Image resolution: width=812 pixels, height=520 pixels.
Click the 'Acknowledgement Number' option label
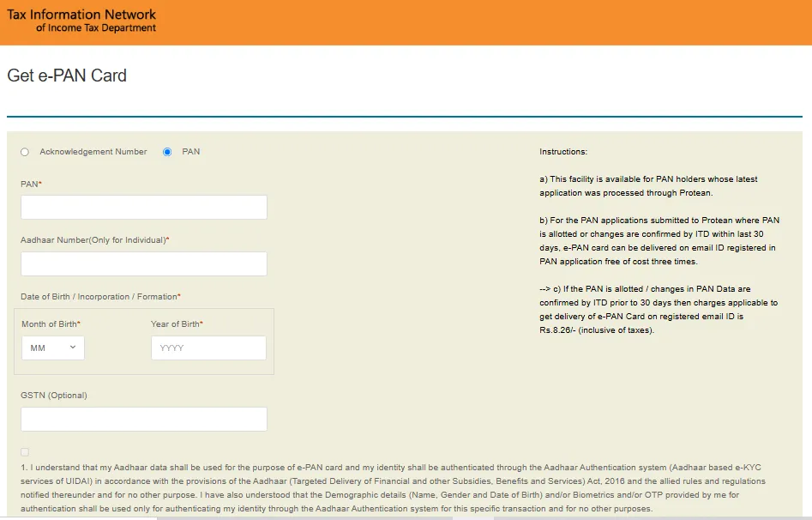93,152
